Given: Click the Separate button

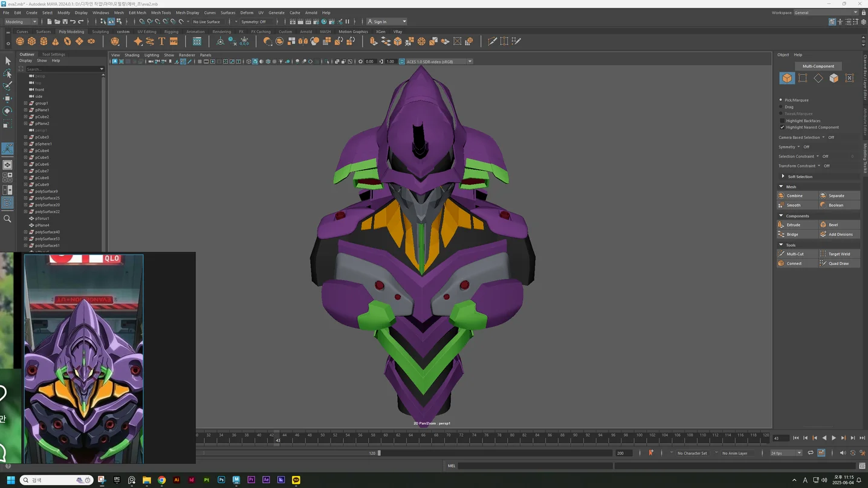Looking at the screenshot, I should [839, 196].
